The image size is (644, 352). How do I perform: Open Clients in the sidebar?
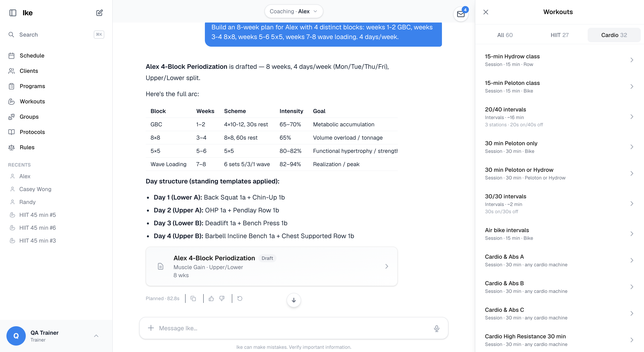click(x=56, y=71)
